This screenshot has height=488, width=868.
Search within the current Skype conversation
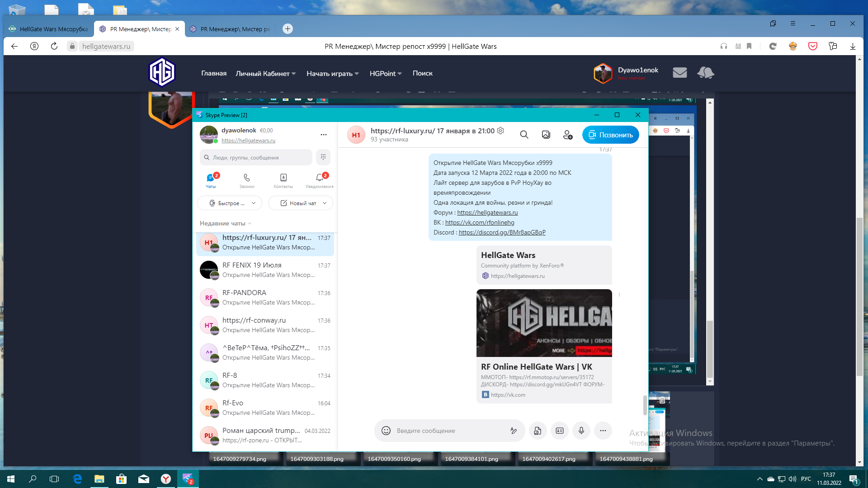point(524,135)
